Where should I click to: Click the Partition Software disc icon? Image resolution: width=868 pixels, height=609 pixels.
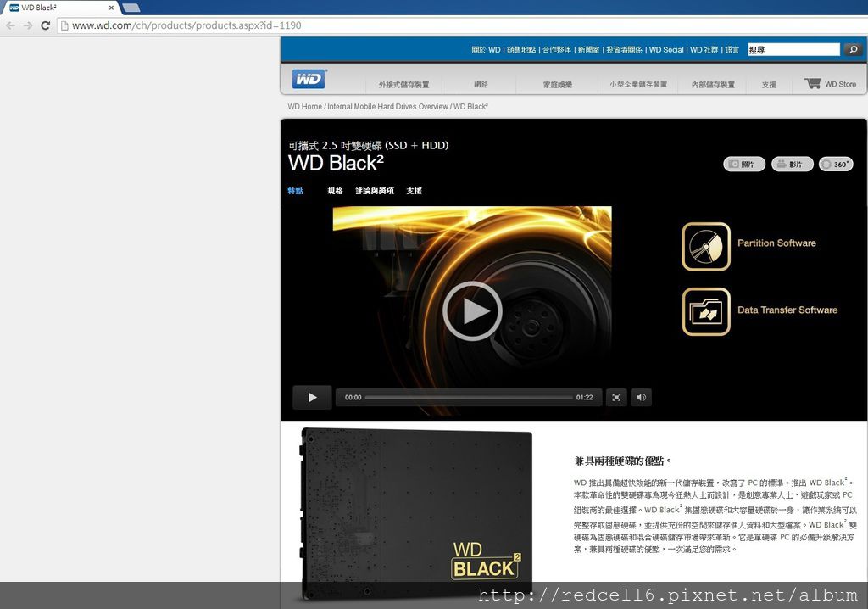click(x=706, y=247)
